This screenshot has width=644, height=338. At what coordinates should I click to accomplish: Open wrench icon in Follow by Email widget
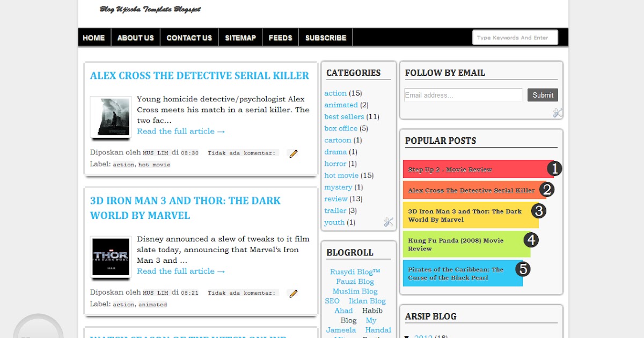click(558, 113)
